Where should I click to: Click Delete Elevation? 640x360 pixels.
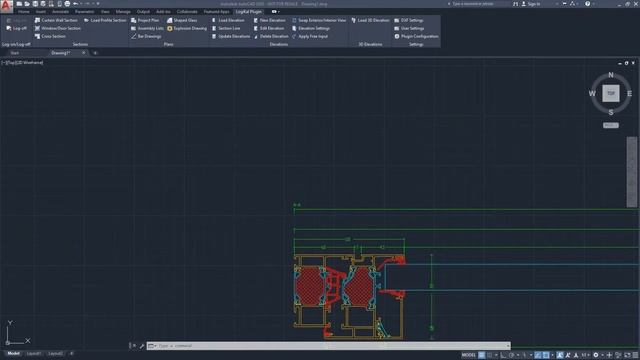click(271, 36)
